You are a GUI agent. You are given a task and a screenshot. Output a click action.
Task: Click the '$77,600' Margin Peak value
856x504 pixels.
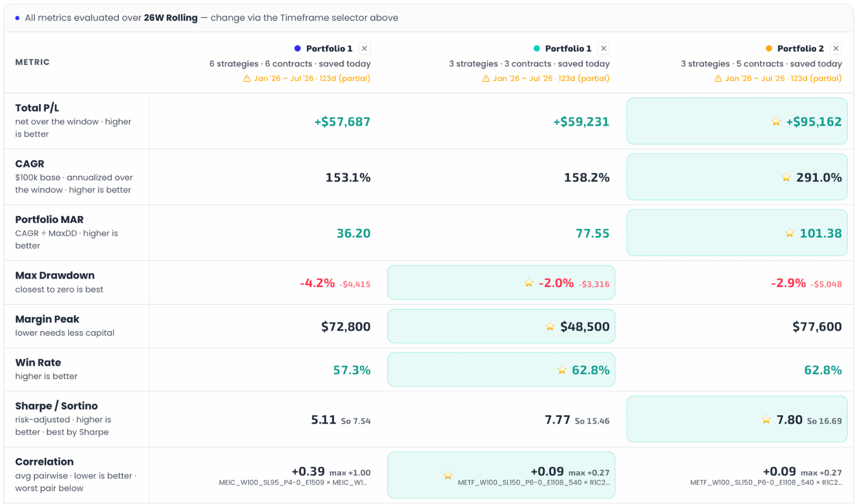(817, 327)
